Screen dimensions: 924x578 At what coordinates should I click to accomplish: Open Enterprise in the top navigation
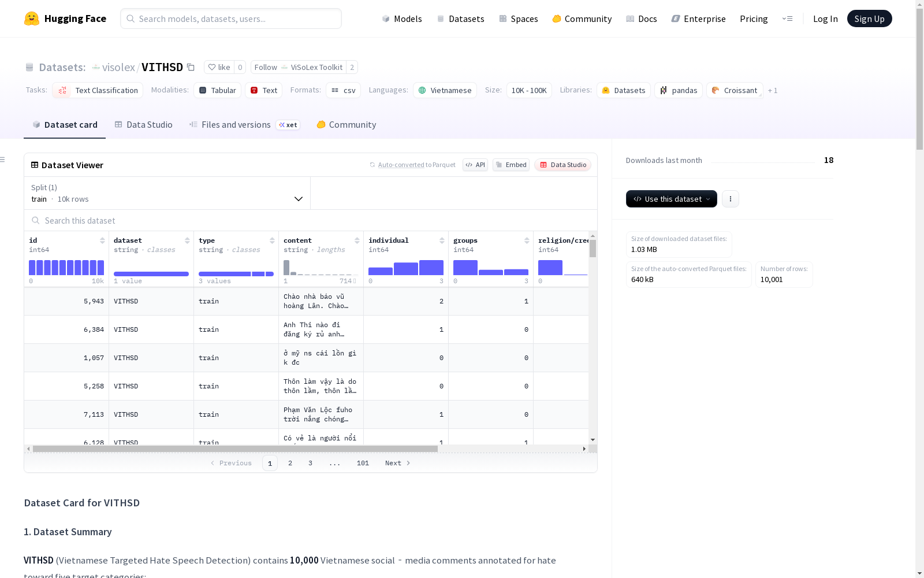[x=698, y=18]
